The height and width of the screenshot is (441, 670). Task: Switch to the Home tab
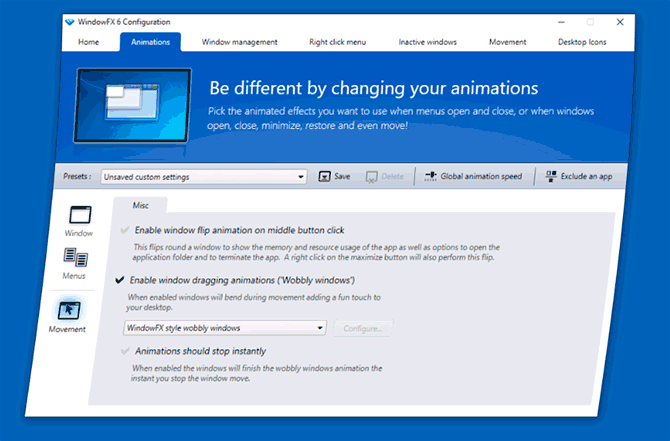[x=88, y=42]
